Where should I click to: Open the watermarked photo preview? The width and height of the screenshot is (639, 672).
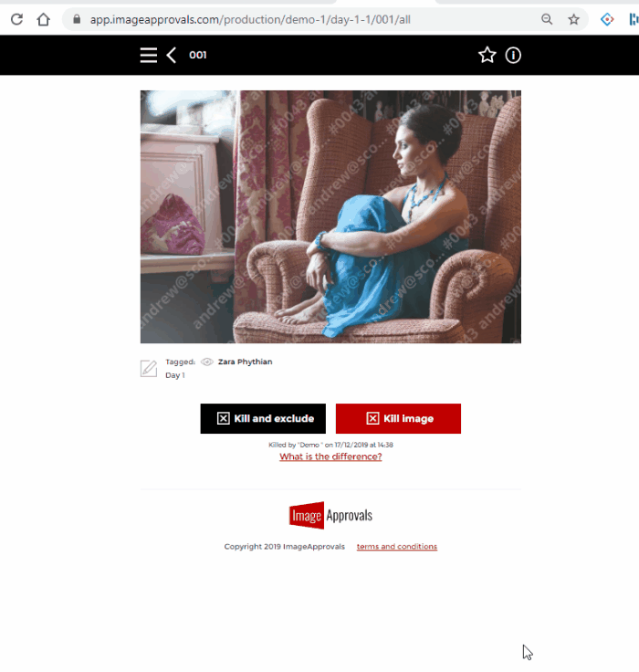[330, 216]
